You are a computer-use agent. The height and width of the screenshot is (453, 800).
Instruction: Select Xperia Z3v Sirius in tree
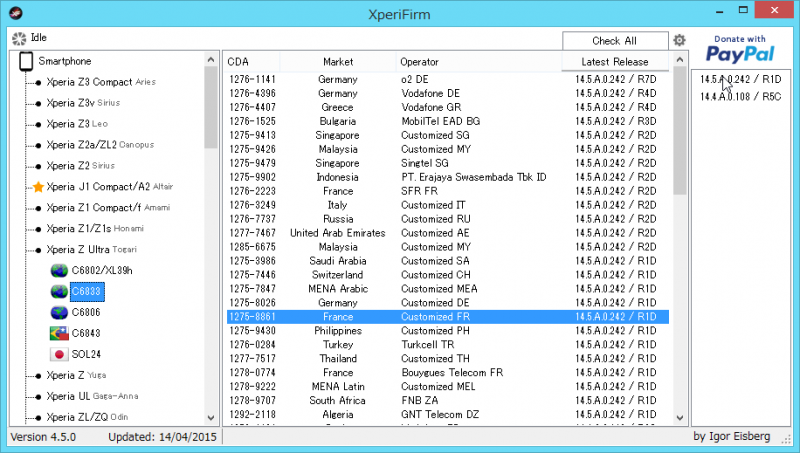(83, 103)
